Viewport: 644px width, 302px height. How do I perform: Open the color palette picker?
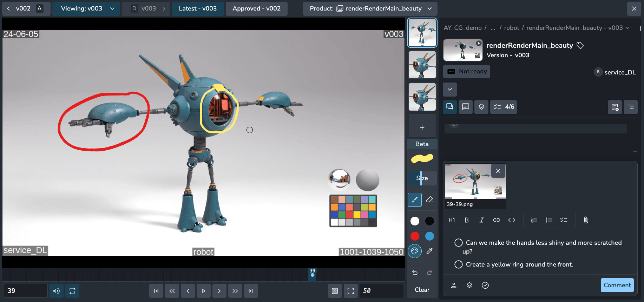415,251
